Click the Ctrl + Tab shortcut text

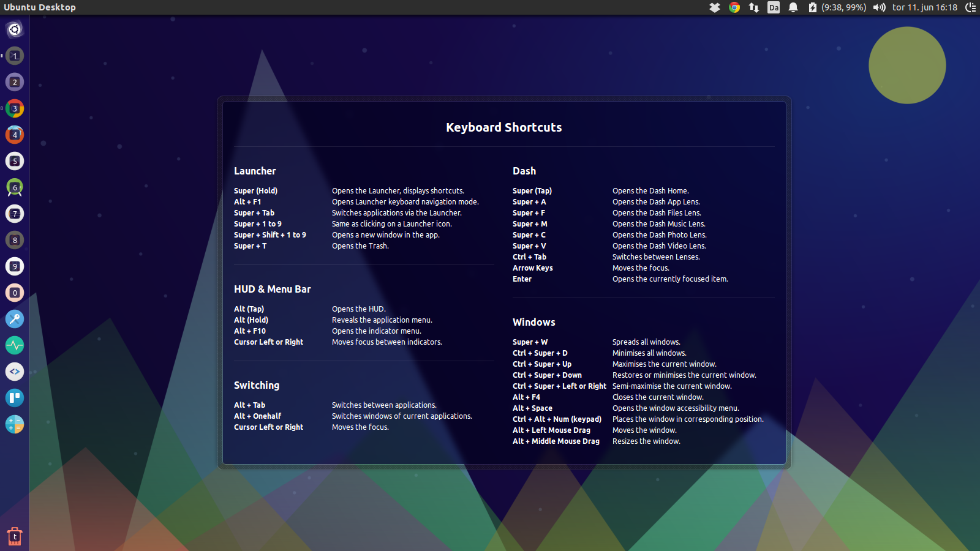coord(529,257)
